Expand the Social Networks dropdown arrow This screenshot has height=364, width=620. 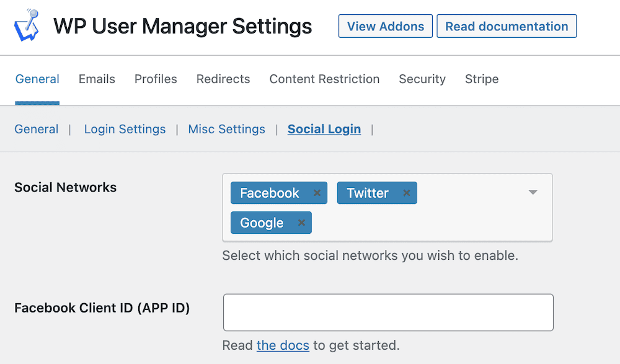[533, 192]
